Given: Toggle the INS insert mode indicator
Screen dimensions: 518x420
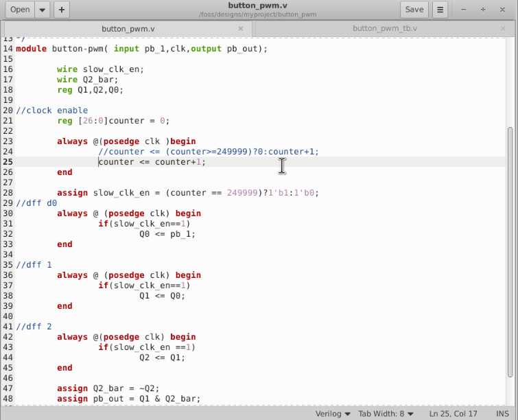Looking at the screenshot, I should [x=500, y=414].
